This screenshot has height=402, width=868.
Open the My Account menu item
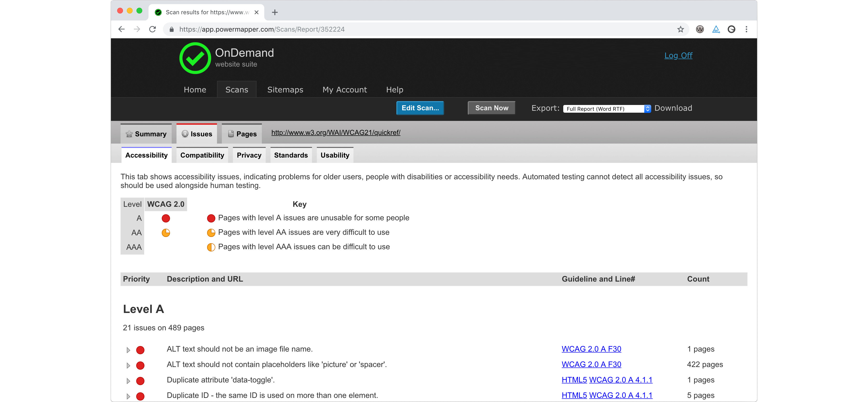tap(344, 89)
